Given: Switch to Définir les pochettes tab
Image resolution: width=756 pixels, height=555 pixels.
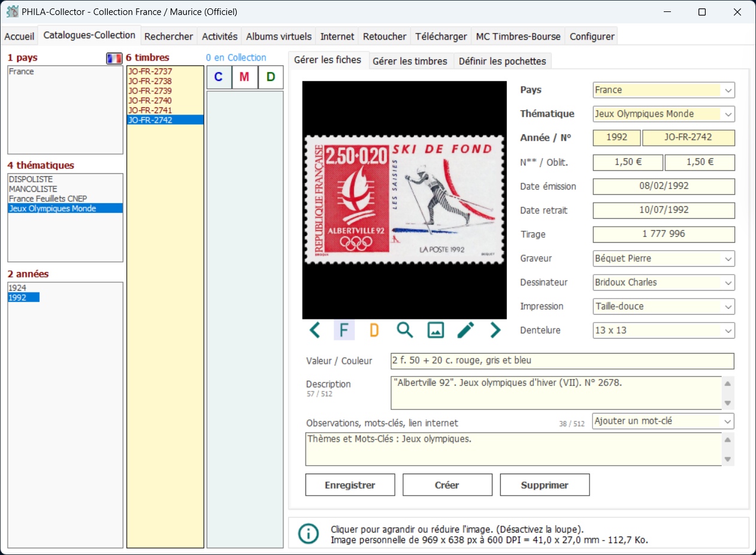Looking at the screenshot, I should click(502, 61).
